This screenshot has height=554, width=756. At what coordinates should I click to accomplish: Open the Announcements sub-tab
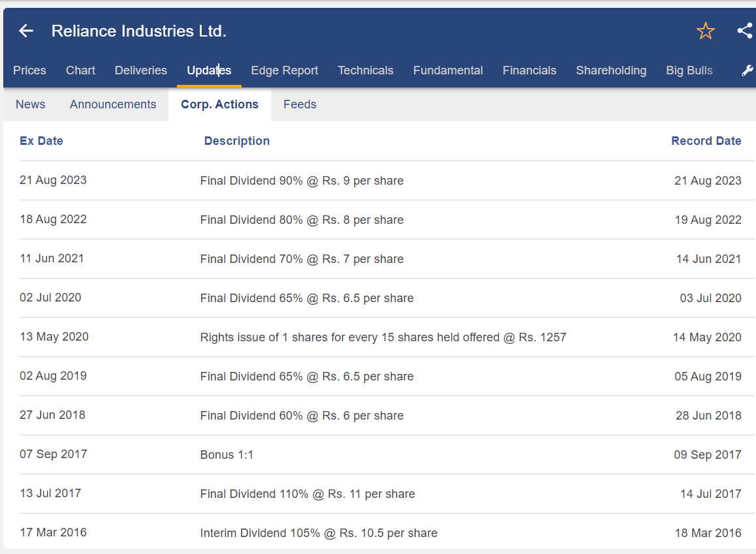[113, 104]
